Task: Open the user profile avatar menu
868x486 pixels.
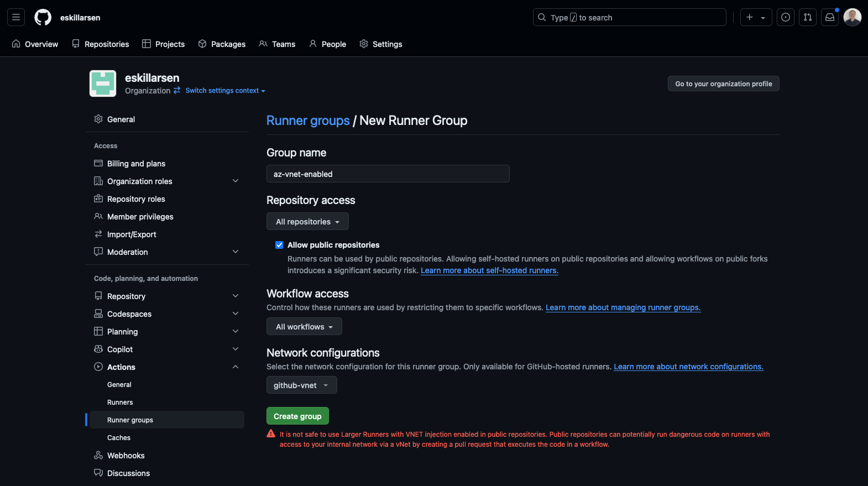Action: (x=852, y=17)
